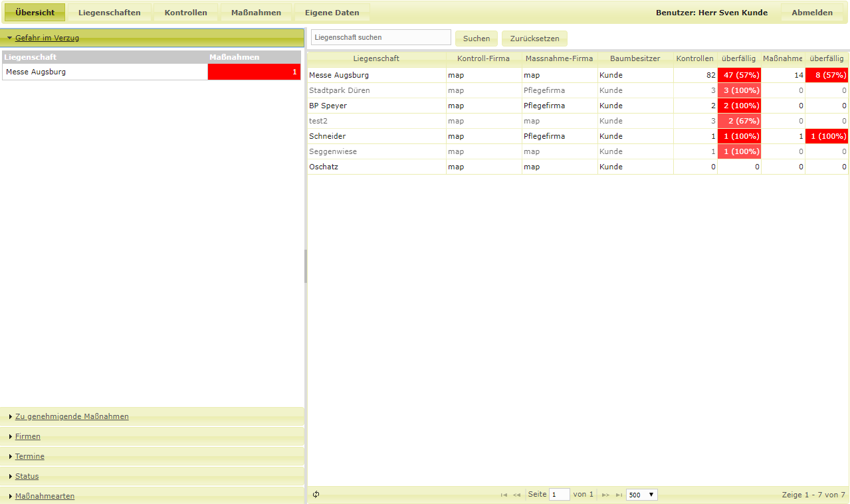
Task: Expand the Firmen panel
Action: pos(28,436)
